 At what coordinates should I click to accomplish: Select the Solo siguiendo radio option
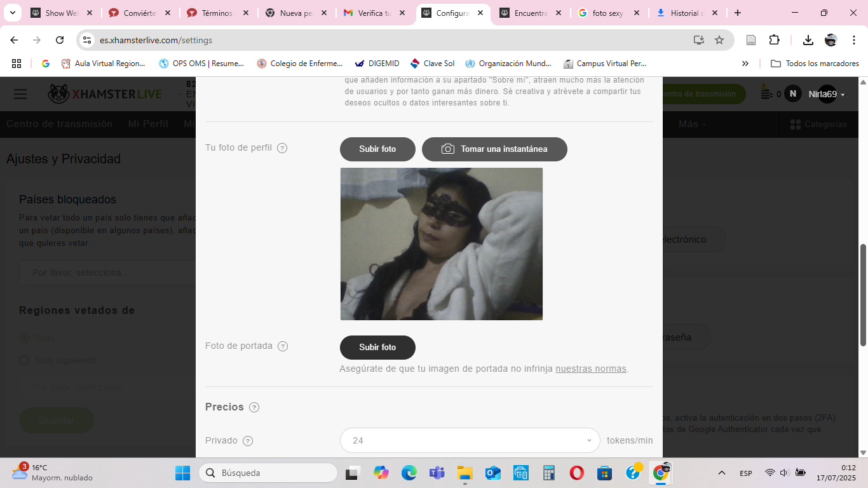[24, 360]
